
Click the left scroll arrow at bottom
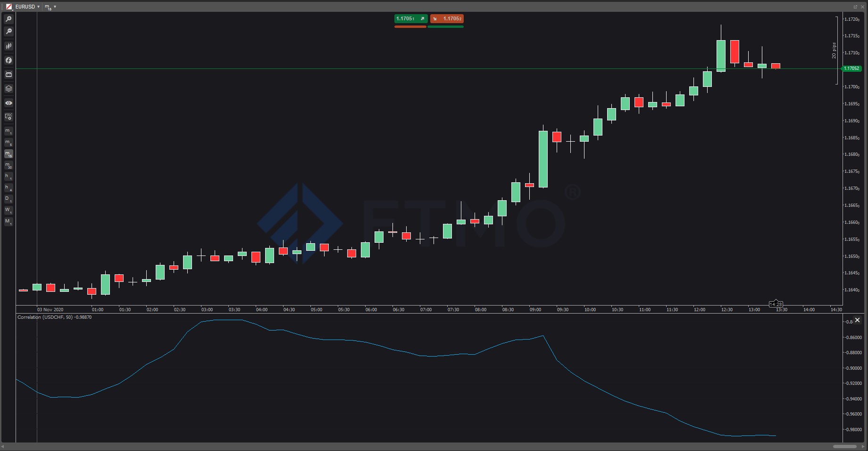coord(3,446)
